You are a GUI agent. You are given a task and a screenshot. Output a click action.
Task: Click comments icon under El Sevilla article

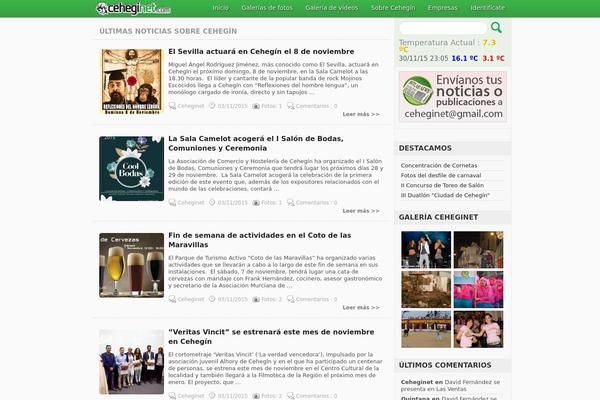click(290, 106)
